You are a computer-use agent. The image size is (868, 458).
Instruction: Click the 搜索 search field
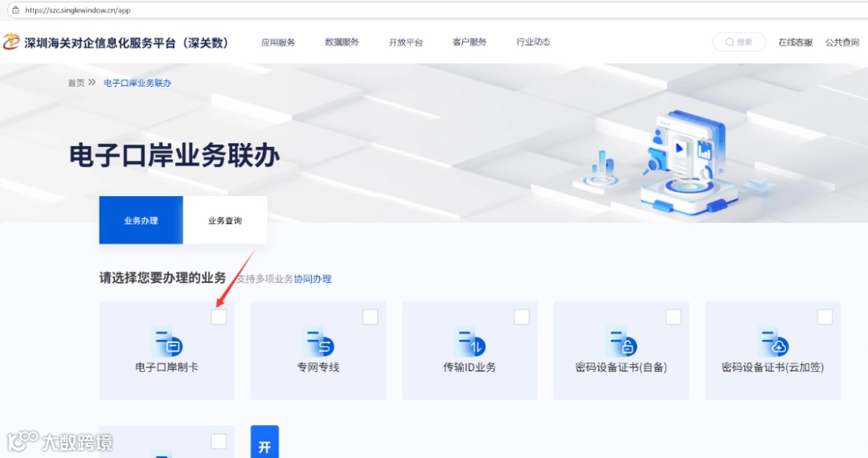point(739,42)
